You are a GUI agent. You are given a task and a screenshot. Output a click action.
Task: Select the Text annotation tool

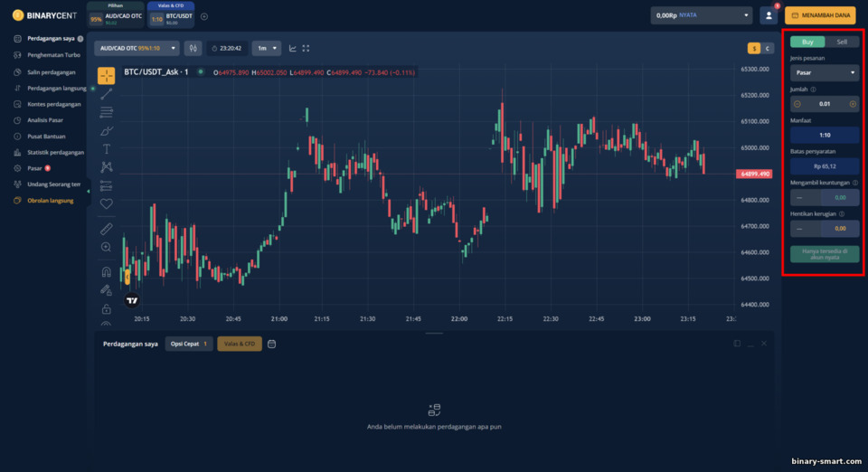point(107,149)
